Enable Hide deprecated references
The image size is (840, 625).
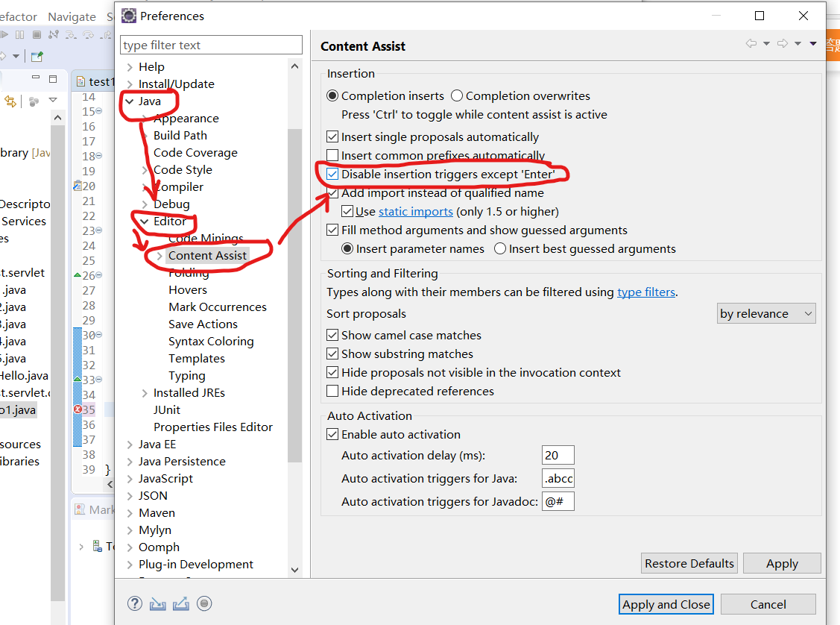click(332, 391)
